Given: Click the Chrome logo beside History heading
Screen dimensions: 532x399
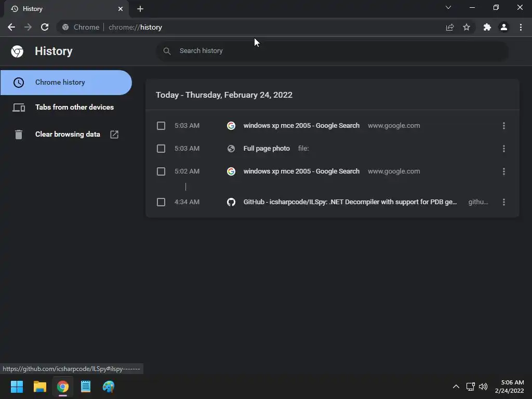Looking at the screenshot, I should click(x=17, y=51).
